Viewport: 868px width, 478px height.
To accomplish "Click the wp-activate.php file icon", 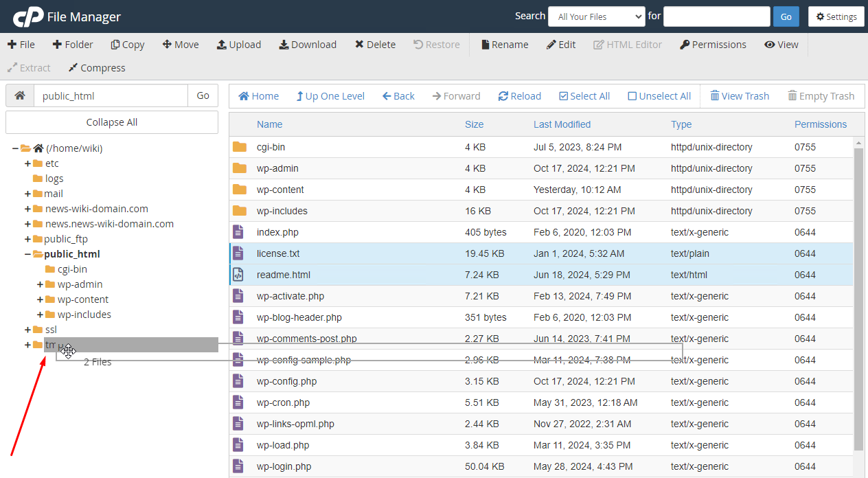I will pyautogui.click(x=238, y=296).
